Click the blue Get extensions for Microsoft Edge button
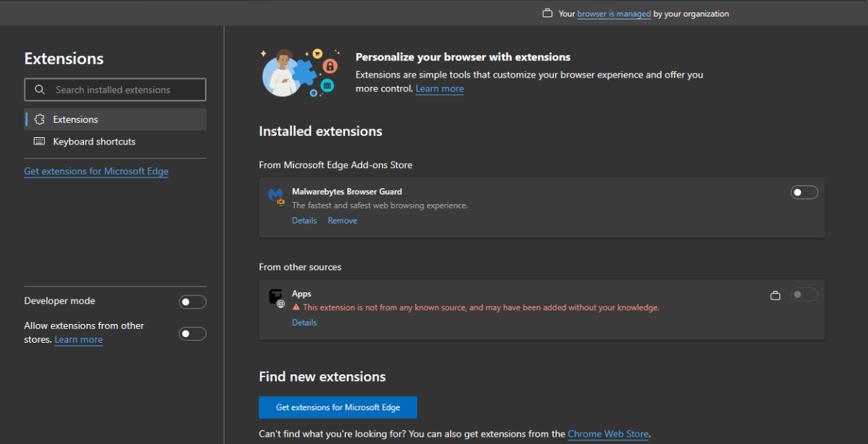 point(338,407)
